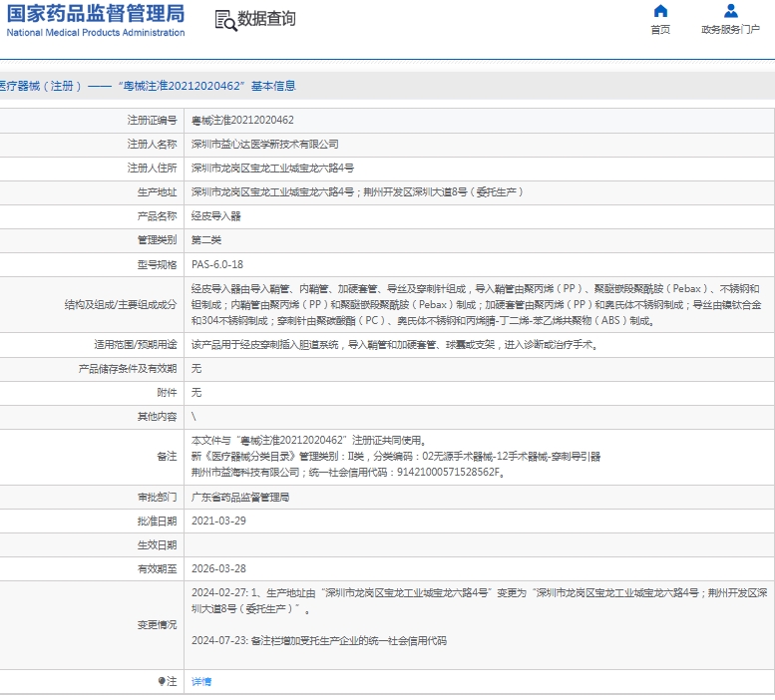
Task: Click the 结构及组成/主要组成成分 label
Action: coord(121,305)
